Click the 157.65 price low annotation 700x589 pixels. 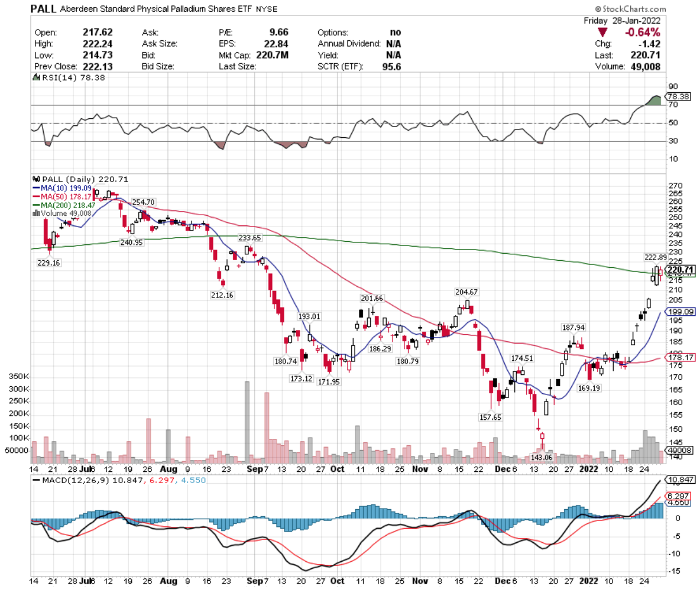click(490, 417)
